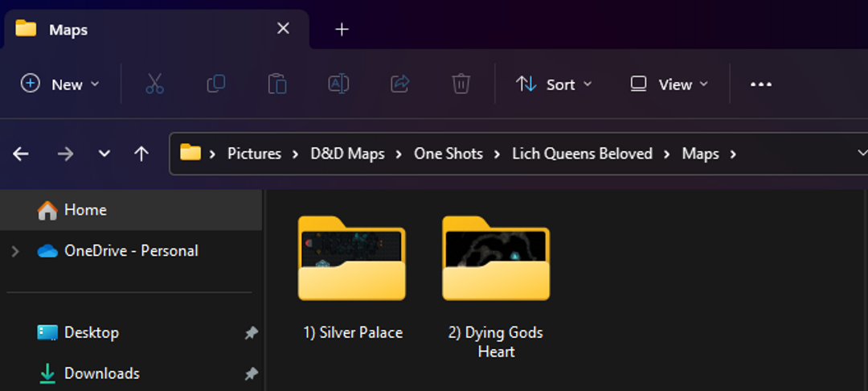Viewport: 868px width, 391px height.
Task: Click the Cut scissors icon
Action: (x=155, y=84)
